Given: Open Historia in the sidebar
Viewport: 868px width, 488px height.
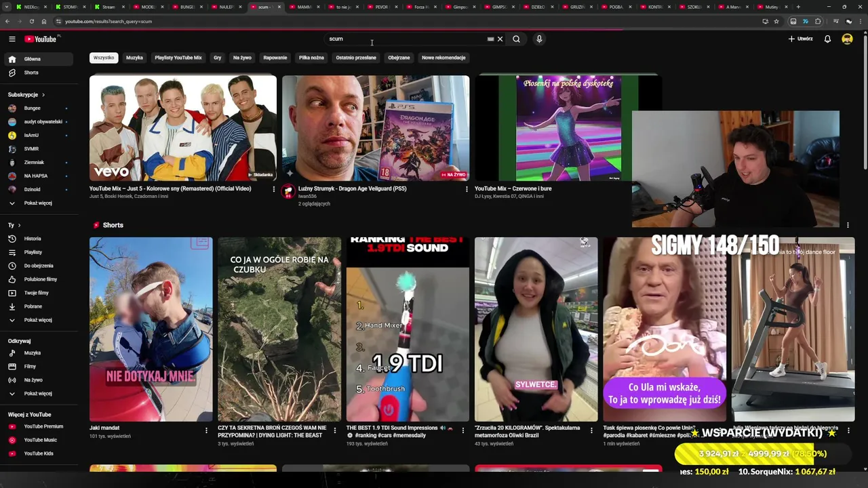Looking at the screenshot, I should (38, 239).
